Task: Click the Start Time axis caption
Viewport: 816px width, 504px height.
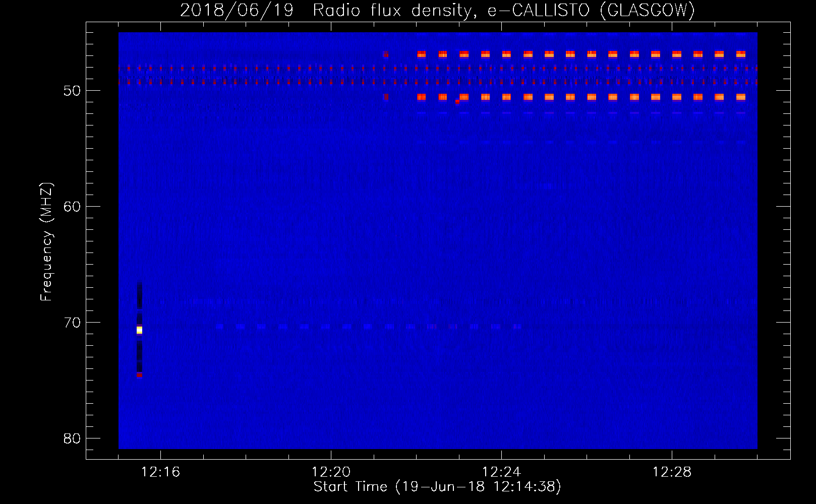Action: point(437,486)
